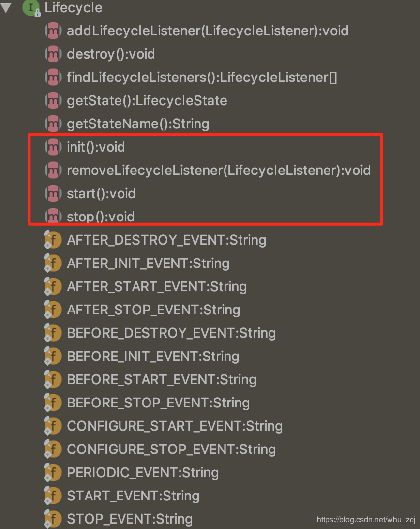Click field icon beside AFTER_START_EVENT

click(53, 287)
